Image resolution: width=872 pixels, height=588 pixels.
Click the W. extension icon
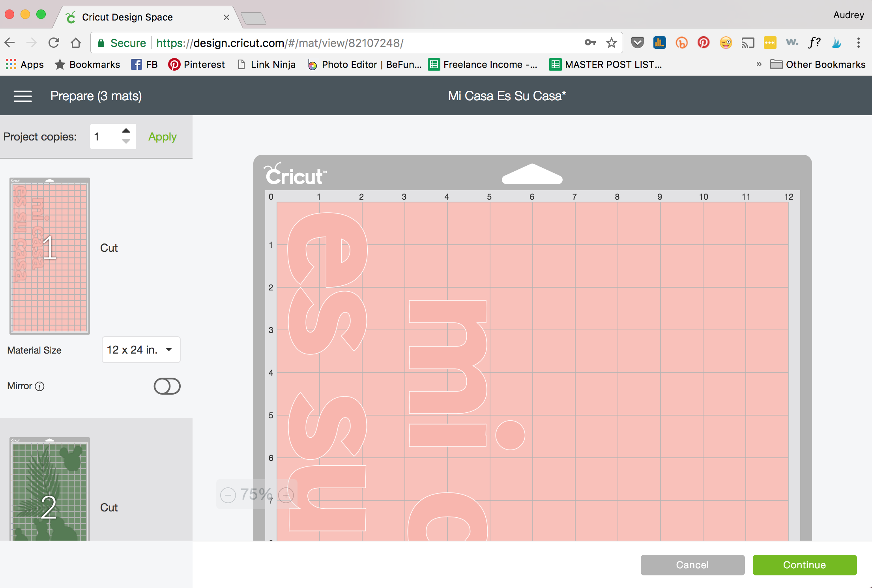click(792, 42)
